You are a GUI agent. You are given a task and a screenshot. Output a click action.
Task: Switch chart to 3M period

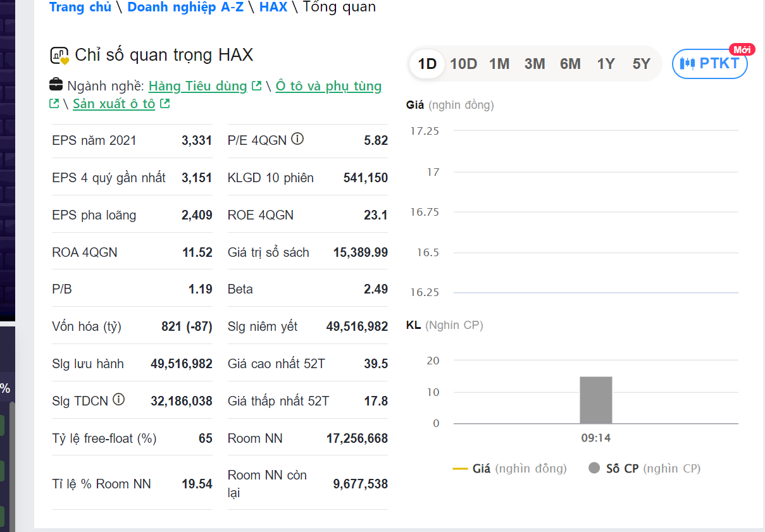tap(535, 64)
